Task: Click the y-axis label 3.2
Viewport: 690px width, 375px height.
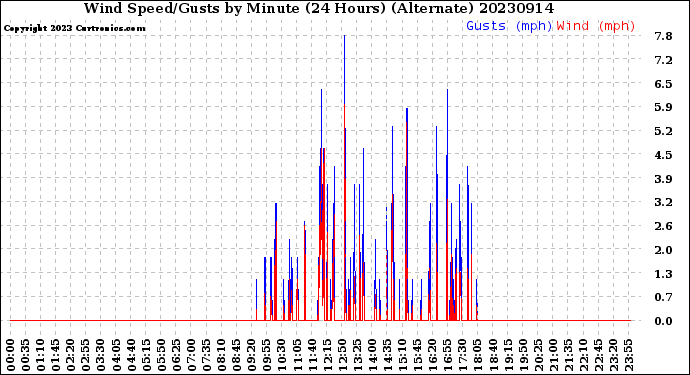Action: click(x=663, y=202)
